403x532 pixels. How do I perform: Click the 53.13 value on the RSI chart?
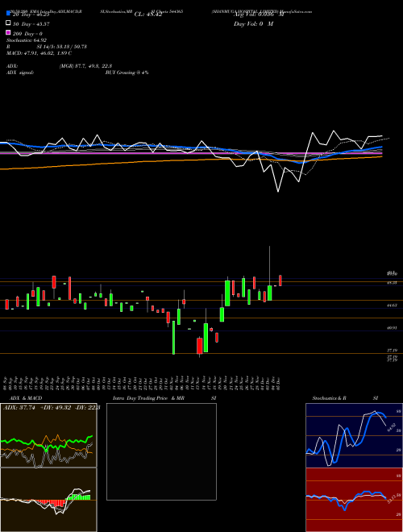[391, 499]
